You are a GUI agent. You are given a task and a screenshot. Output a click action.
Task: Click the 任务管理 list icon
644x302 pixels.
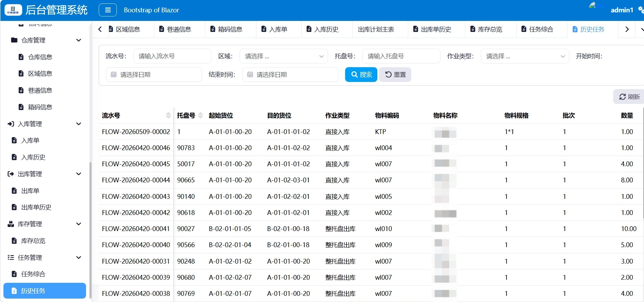coord(11,257)
